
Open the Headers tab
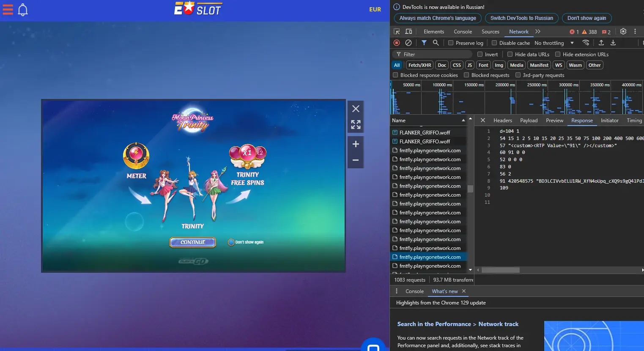coord(503,120)
